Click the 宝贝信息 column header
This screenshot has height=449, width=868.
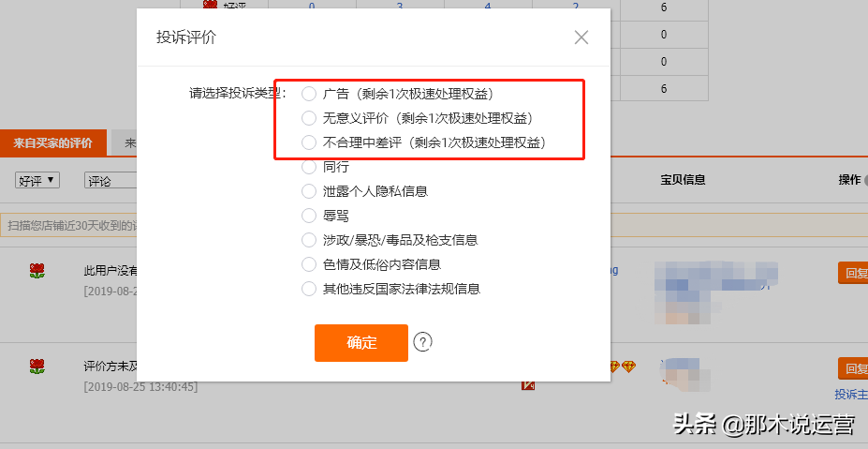683,180
